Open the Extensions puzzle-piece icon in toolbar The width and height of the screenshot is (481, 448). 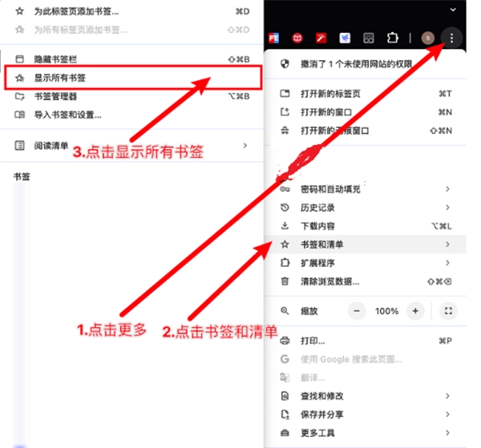pyautogui.click(x=393, y=38)
